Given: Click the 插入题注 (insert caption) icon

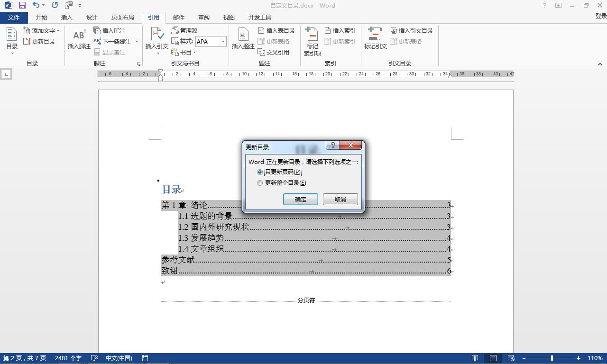Looking at the screenshot, I should pos(243,39).
